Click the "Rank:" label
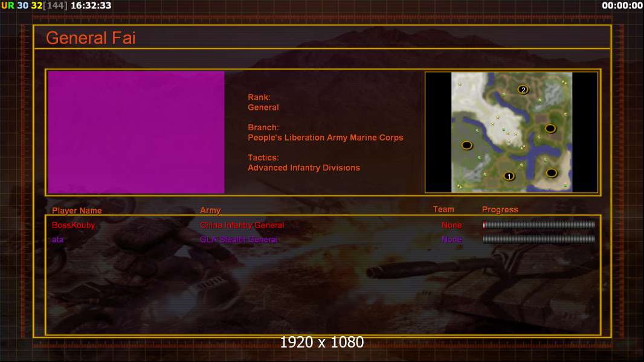 (x=259, y=97)
